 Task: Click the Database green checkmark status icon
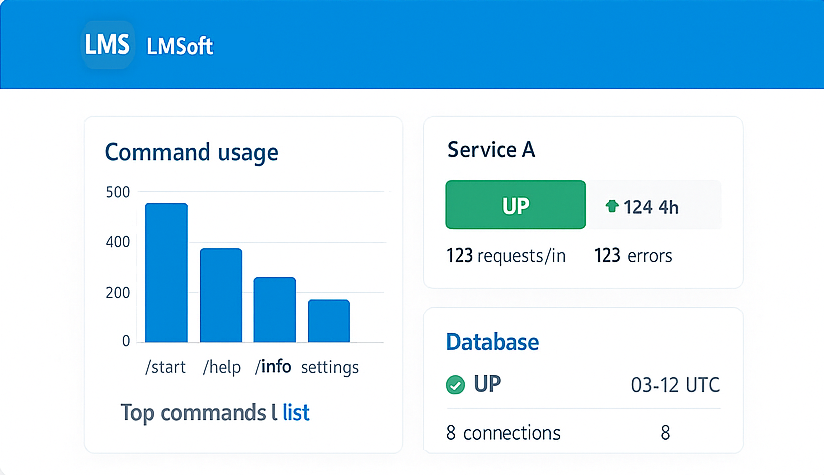coord(455,385)
